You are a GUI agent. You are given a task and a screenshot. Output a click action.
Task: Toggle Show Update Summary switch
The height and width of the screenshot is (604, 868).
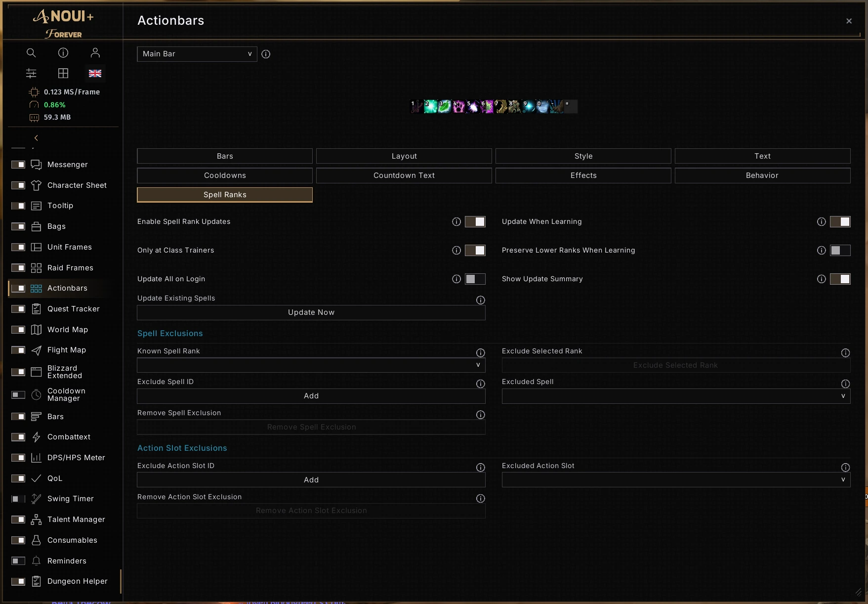pyautogui.click(x=840, y=279)
